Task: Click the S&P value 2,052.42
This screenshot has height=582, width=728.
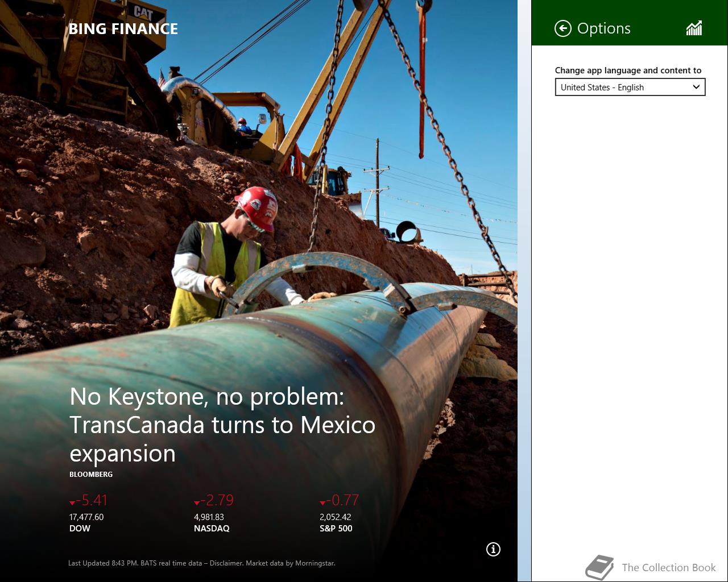Action: click(x=336, y=517)
